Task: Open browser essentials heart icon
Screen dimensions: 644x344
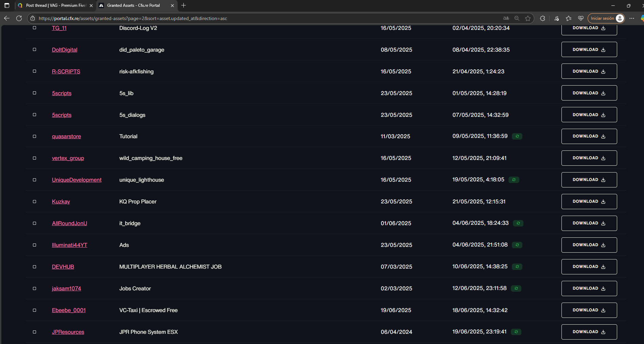Action: coord(581,18)
